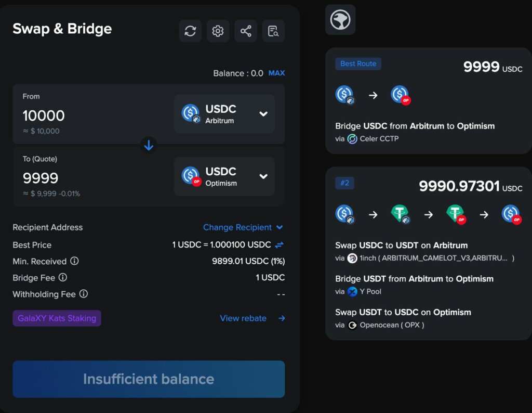This screenshot has width=532, height=413.
Task: Click the refresh quote icon
Action: click(x=190, y=31)
